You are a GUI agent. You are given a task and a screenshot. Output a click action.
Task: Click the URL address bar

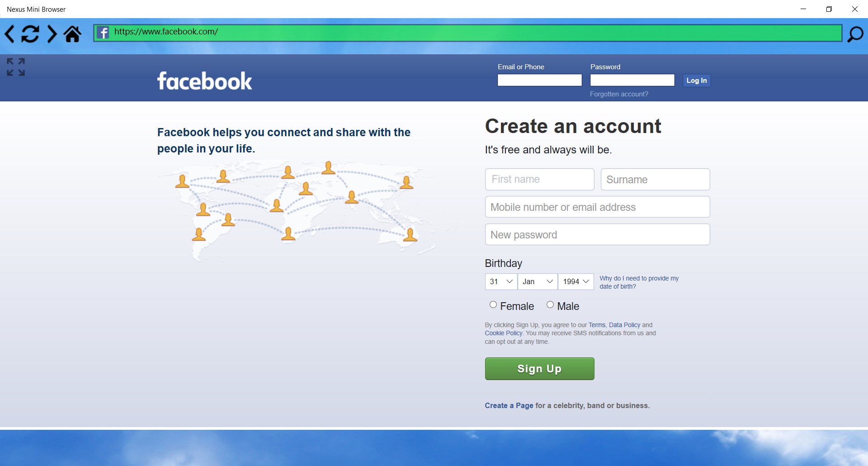coord(467,33)
